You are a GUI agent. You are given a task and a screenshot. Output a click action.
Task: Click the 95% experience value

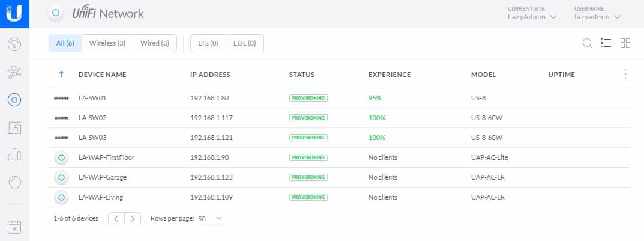[375, 99]
